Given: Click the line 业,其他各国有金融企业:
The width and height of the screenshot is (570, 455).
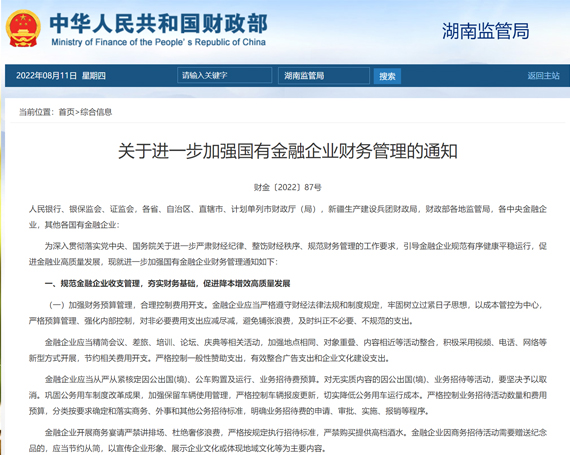Looking at the screenshot, I should (x=74, y=225).
